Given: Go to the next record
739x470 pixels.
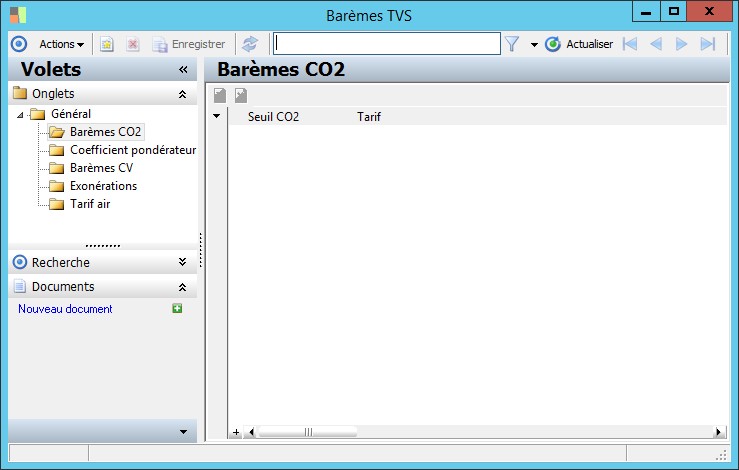Looking at the screenshot, I should (x=681, y=44).
